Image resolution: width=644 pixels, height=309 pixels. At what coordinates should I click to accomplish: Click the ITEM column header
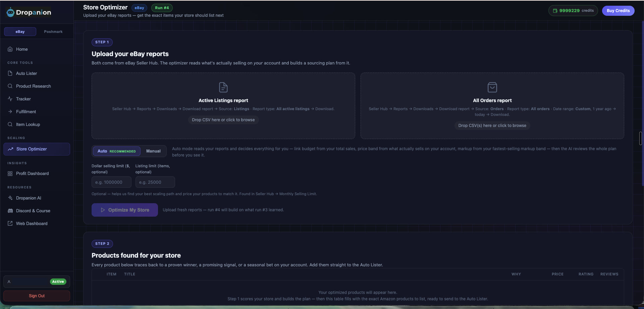pyautogui.click(x=111, y=274)
